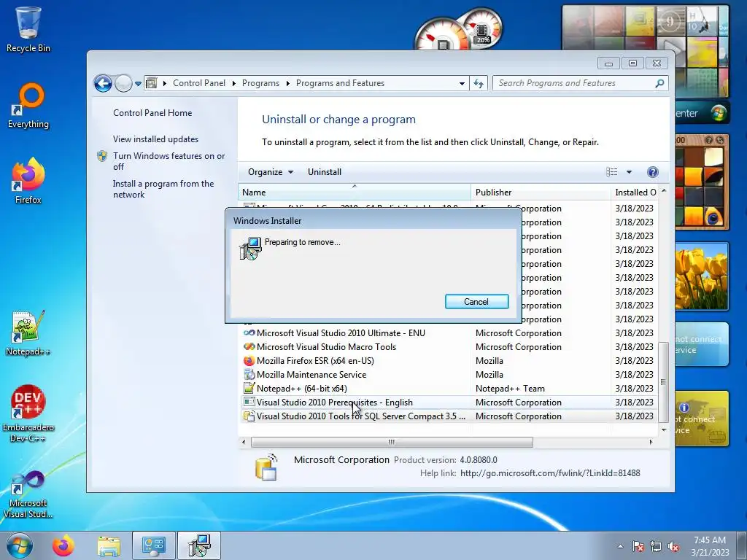Viewport: 747px width, 560px height.
Task: Open Firefox from the taskbar
Action: [63, 545]
